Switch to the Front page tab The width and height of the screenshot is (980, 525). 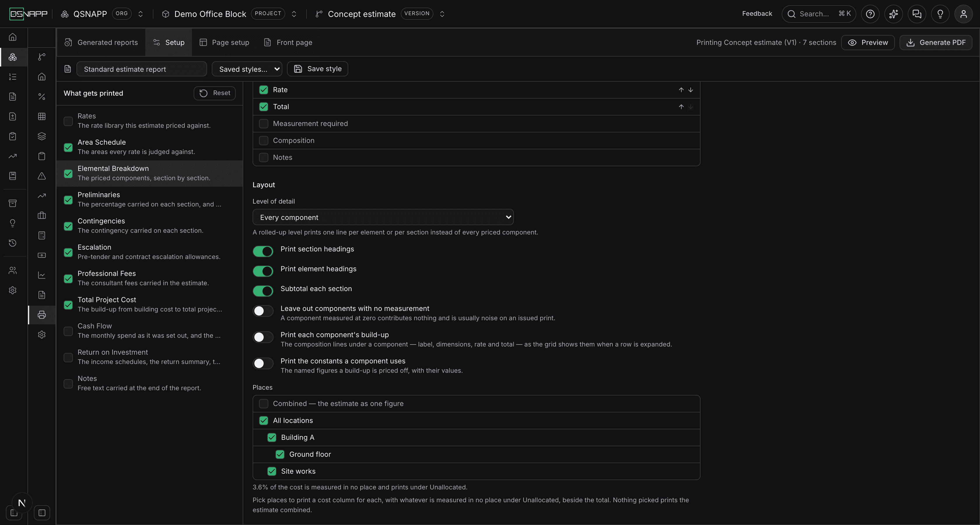[288, 42]
